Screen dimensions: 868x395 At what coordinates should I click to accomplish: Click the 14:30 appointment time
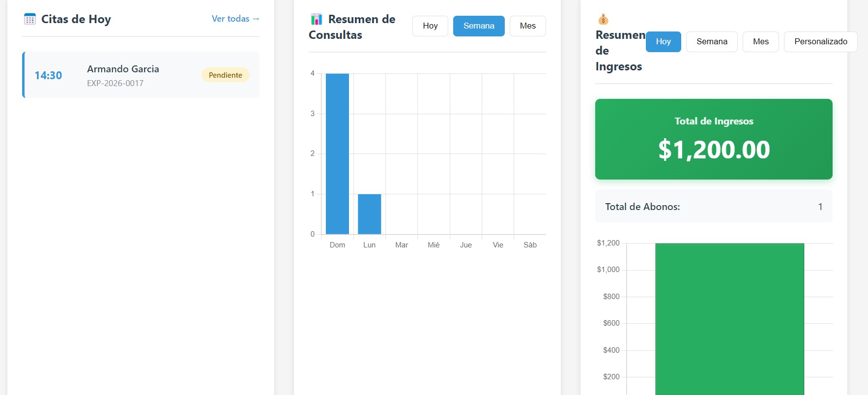pyautogui.click(x=48, y=75)
